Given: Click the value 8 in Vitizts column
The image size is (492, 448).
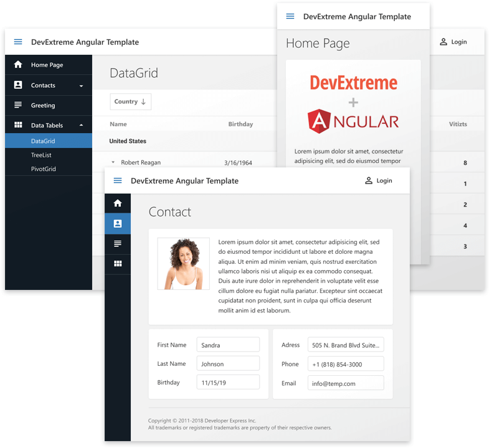Looking at the screenshot, I should pos(465,162).
